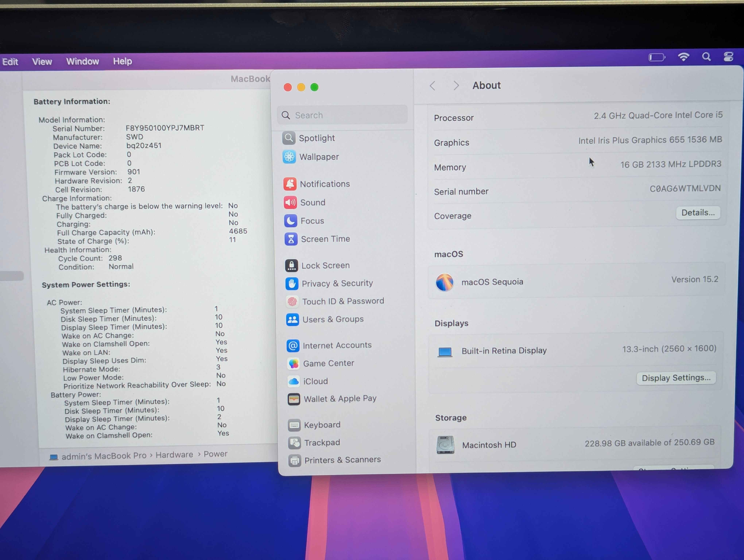Click Condition value Normal
The height and width of the screenshot is (560, 744).
click(121, 267)
